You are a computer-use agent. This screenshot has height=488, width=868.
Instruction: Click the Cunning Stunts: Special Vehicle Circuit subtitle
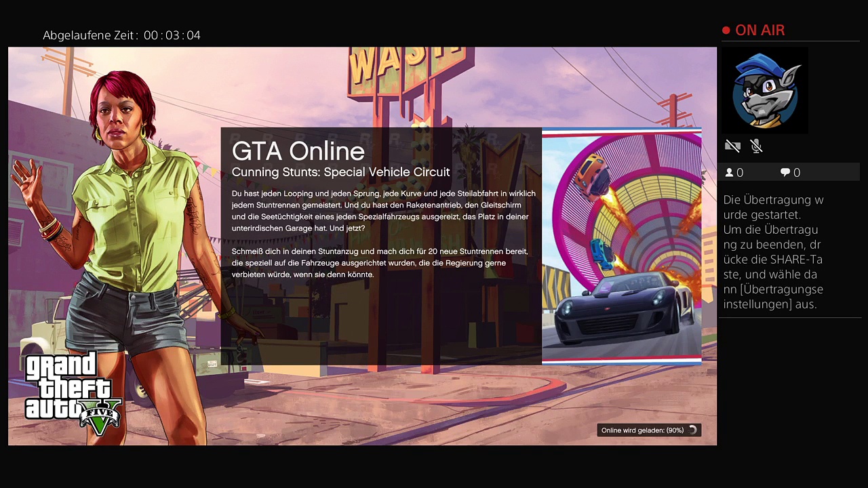click(x=340, y=172)
